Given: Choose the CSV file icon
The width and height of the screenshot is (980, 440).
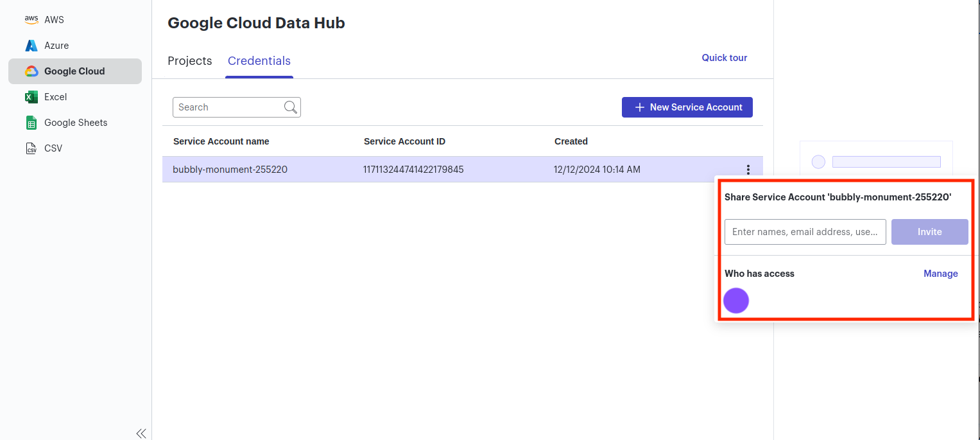Looking at the screenshot, I should [31, 148].
